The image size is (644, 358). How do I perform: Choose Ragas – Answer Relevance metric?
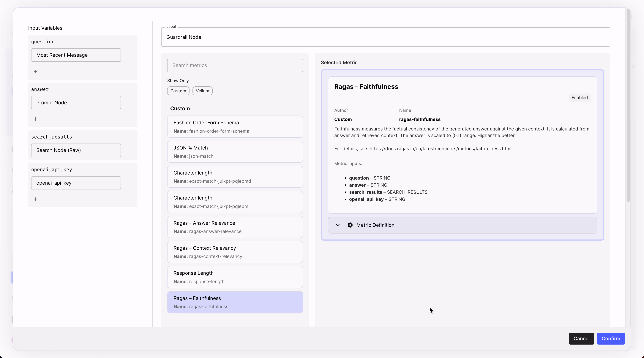click(235, 227)
